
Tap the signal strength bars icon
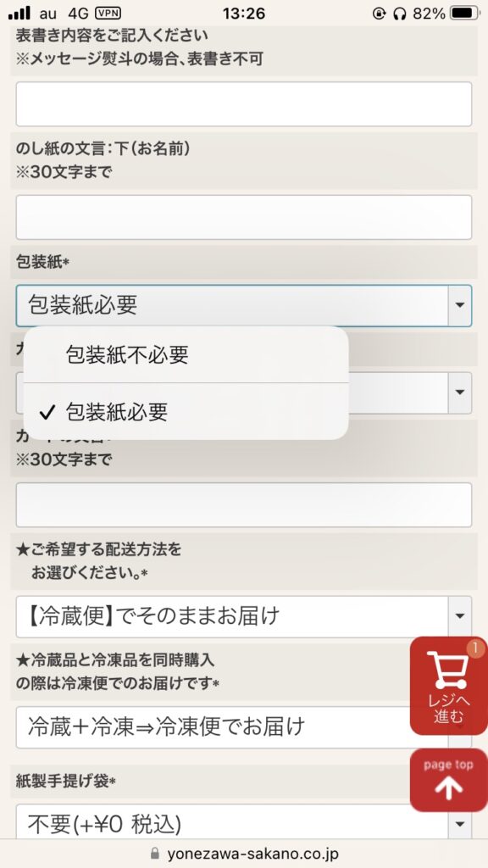pyautogui.click(x=20, y=14)
